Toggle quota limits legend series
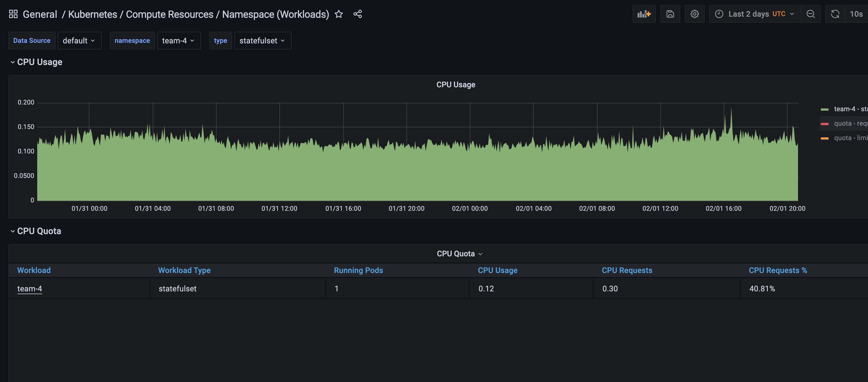 click(851, 138)
